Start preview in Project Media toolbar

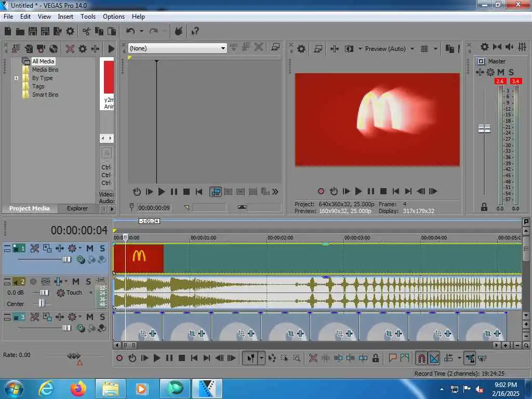111,48
